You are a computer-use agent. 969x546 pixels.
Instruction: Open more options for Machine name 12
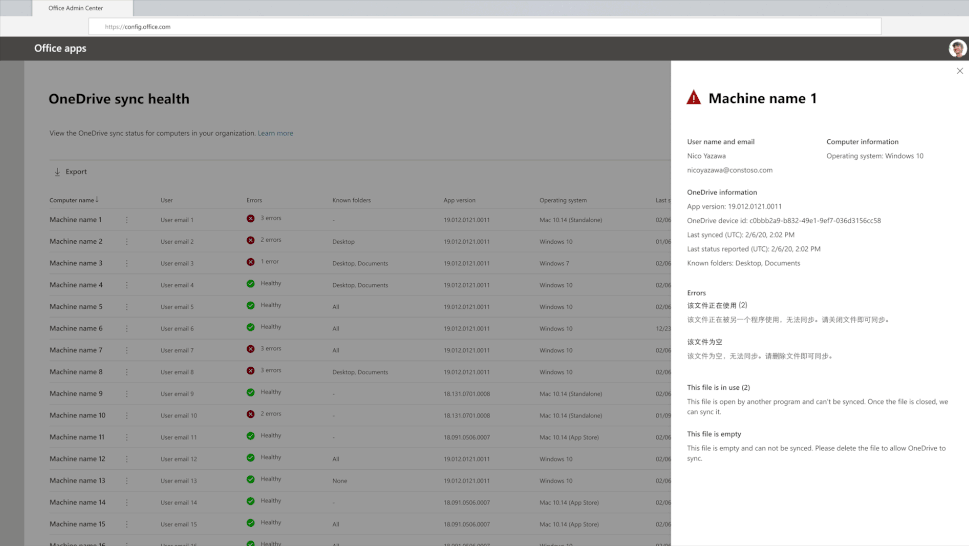click(x=127, y=459)
